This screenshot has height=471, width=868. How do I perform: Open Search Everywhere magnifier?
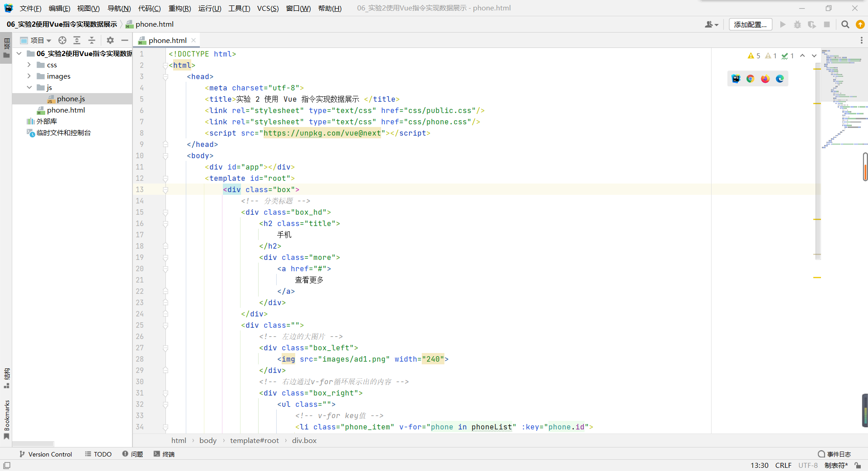pos(845,24)
